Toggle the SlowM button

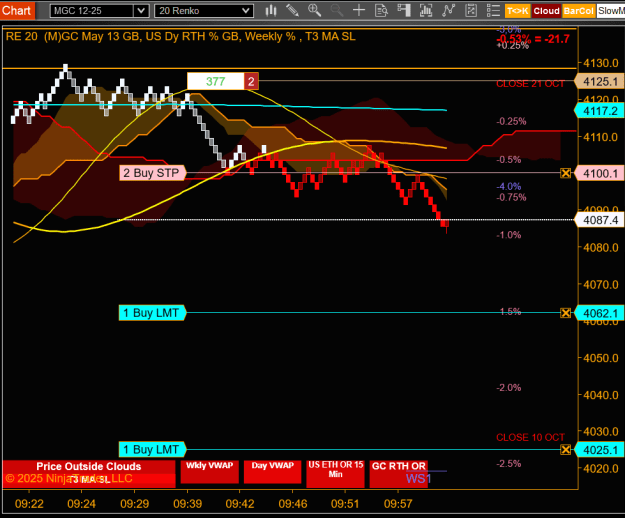coord(611,11)
